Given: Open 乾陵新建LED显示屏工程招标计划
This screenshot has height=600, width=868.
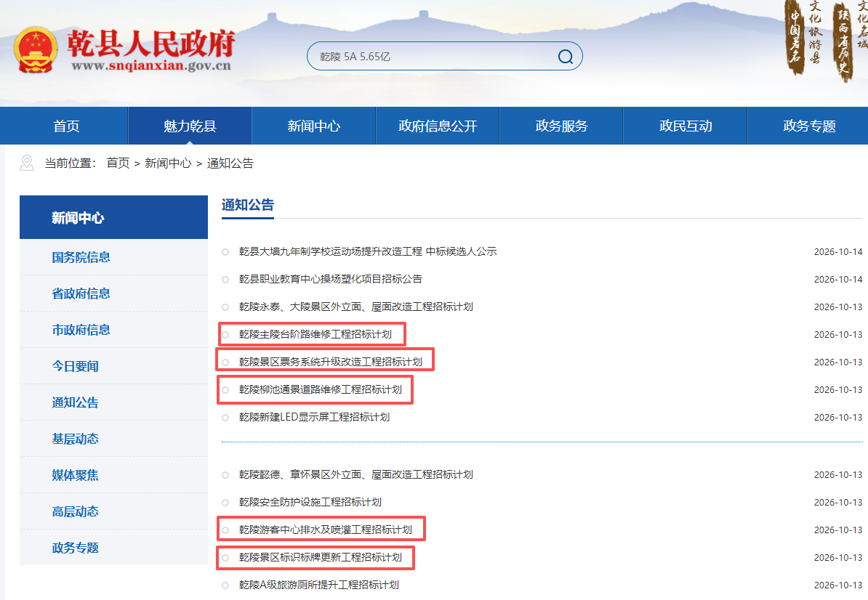Looking at the screenshot, I should coord(315,417).
